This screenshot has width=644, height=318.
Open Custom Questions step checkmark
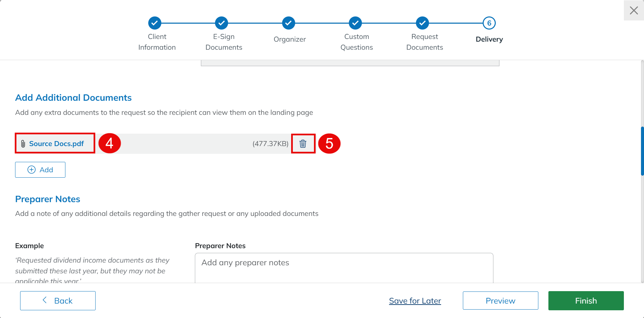(355, 23)
